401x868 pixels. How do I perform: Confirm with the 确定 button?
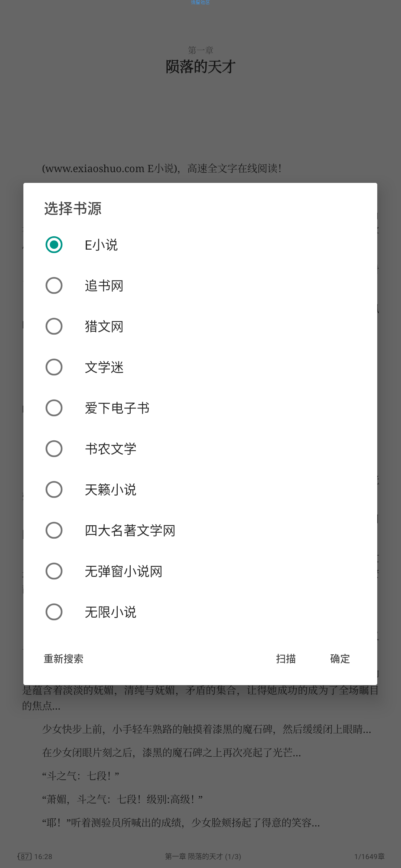(340, 659)
